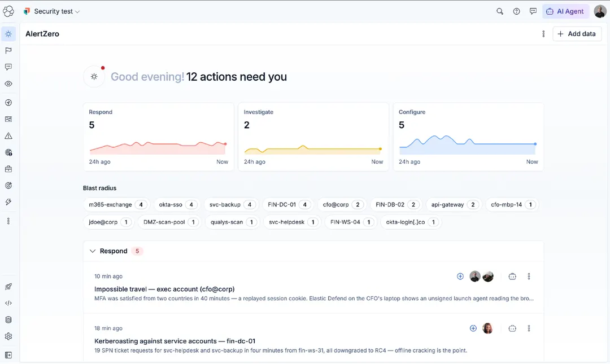Open the flag icon in sidebar
610x364 pixels.
[8, 51]
